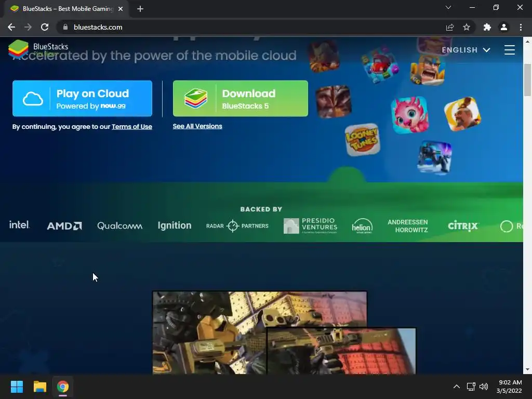Click the pink dragon game icon

(x=409, y=115)
